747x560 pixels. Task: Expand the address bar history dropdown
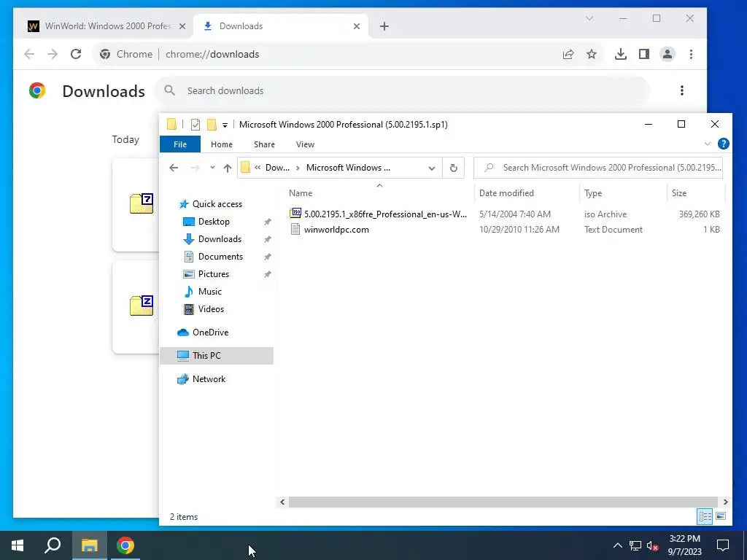point(432,168)
